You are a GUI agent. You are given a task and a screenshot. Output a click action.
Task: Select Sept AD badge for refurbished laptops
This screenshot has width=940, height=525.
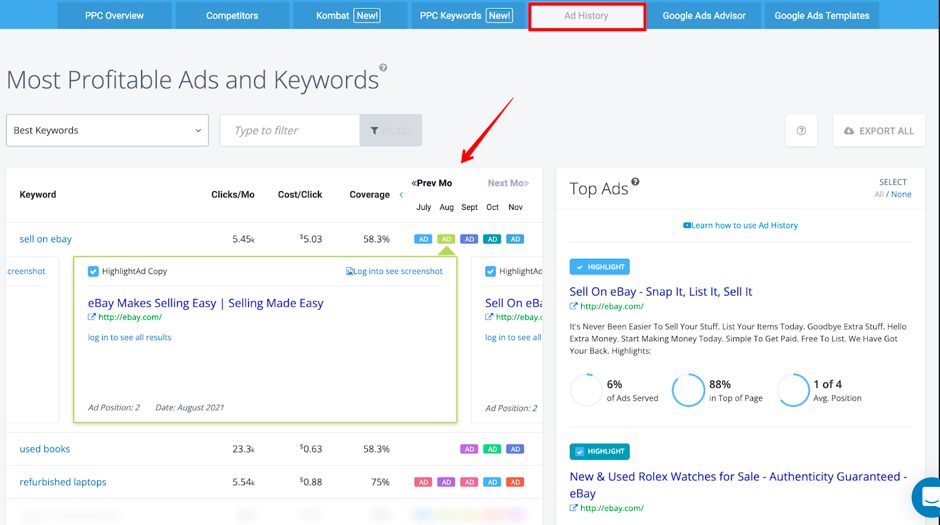coord(469,482)
